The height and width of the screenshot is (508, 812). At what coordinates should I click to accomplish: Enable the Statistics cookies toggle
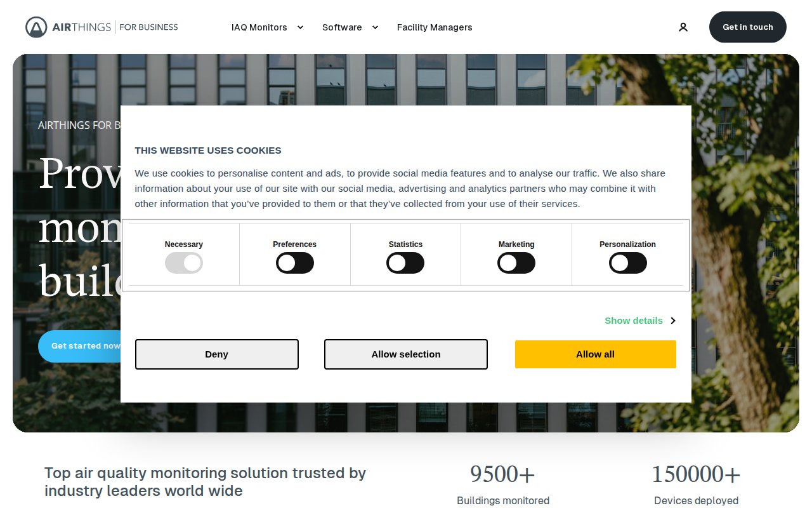[405, 263]
